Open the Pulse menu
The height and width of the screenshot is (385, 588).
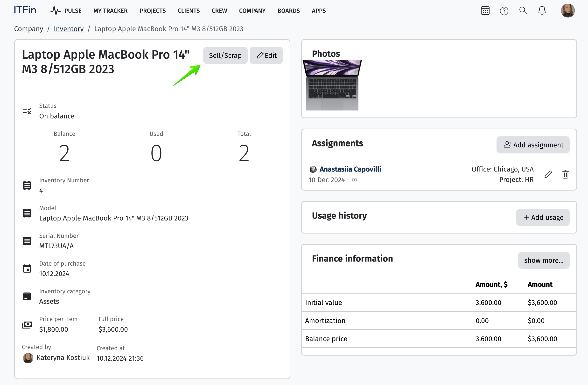point(66,11)
